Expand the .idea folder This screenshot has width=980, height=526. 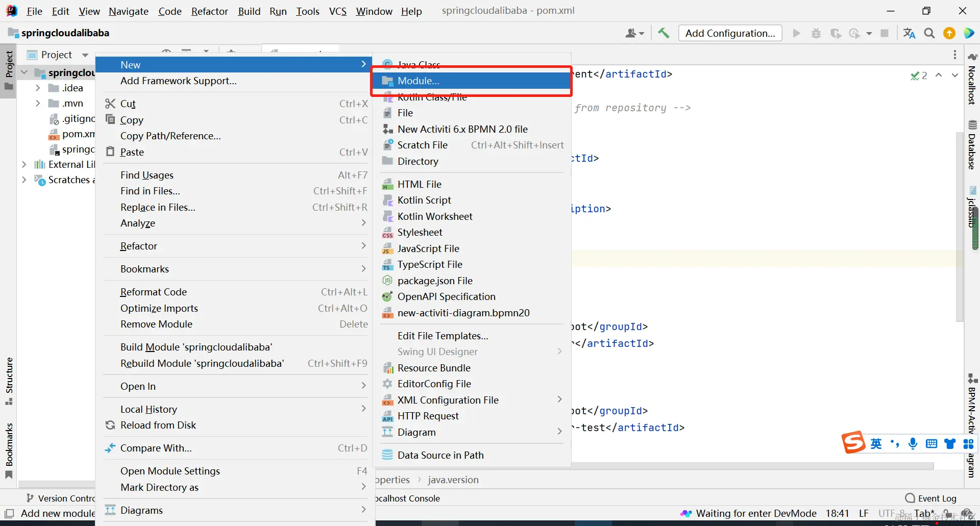[x=38, y=88]
